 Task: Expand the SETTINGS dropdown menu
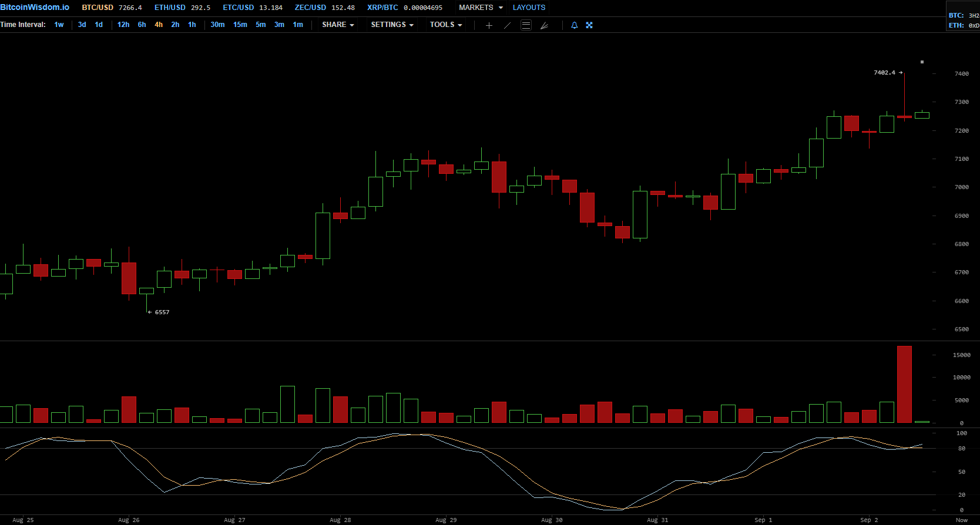(392, 25)
